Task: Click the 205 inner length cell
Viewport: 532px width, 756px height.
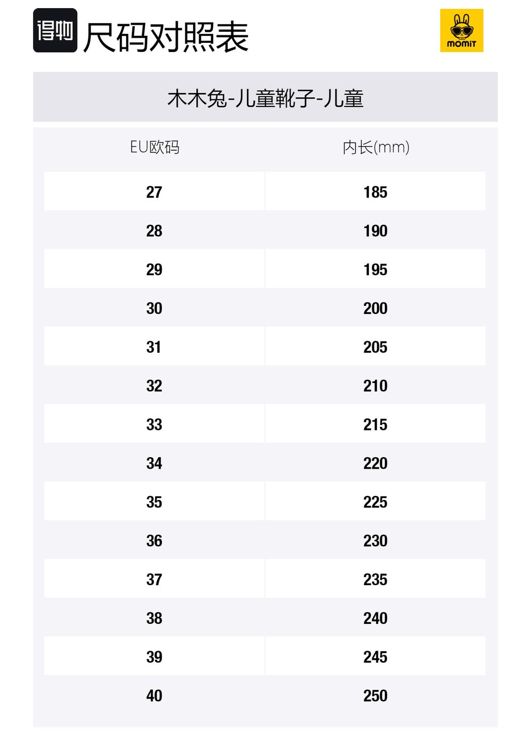Action: (375, 347)
